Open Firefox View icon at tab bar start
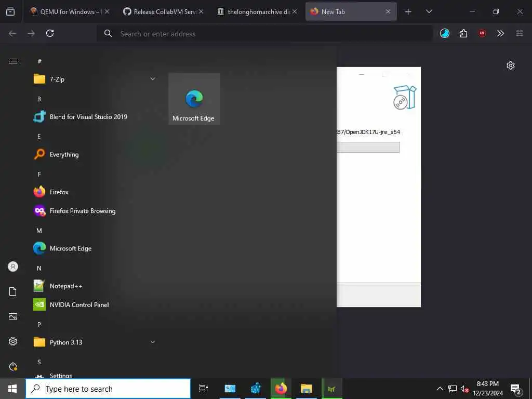 pyautogui.click(x=10, y=11)
